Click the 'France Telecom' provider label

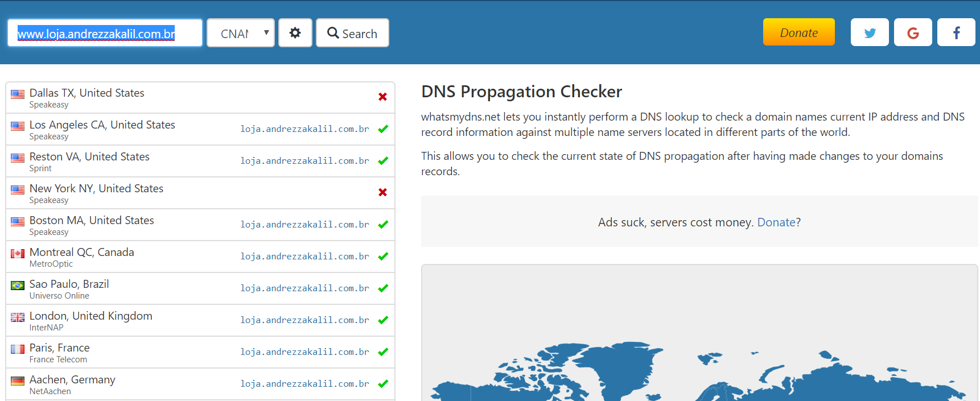coord(58,359)
